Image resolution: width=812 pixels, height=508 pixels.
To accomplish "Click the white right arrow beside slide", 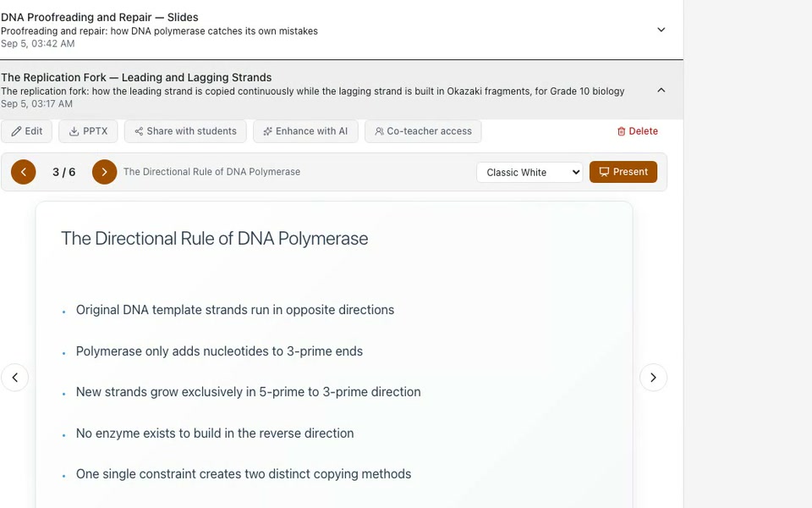I will [x=653, y=378].
